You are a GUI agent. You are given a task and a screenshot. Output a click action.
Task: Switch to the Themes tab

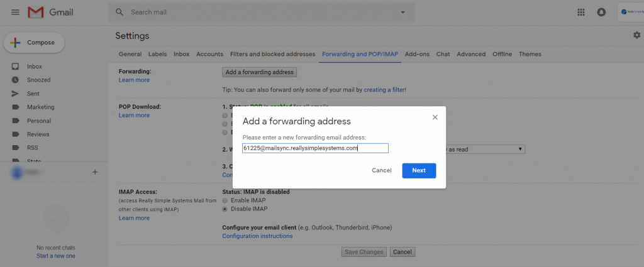[x=530, y=54]
